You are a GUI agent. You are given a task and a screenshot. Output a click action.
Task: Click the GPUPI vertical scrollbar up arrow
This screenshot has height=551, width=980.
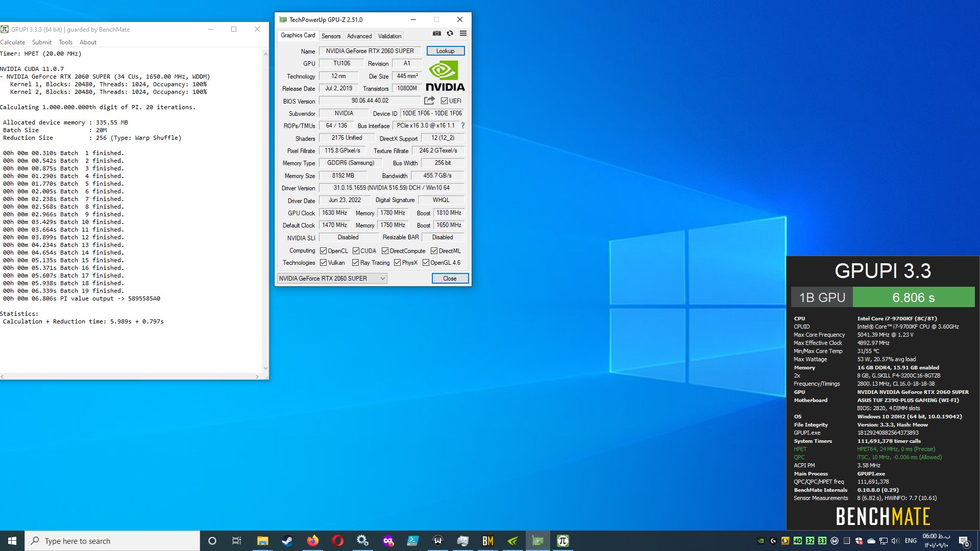tap(265, 54)
